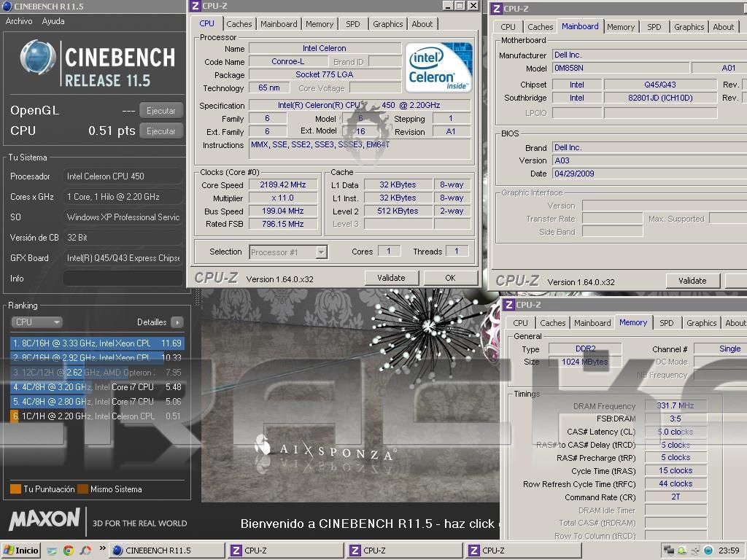Click the second CPU-Z taskbar button
The height and width of the screenshot is (560, 747).
coord(404,551)
